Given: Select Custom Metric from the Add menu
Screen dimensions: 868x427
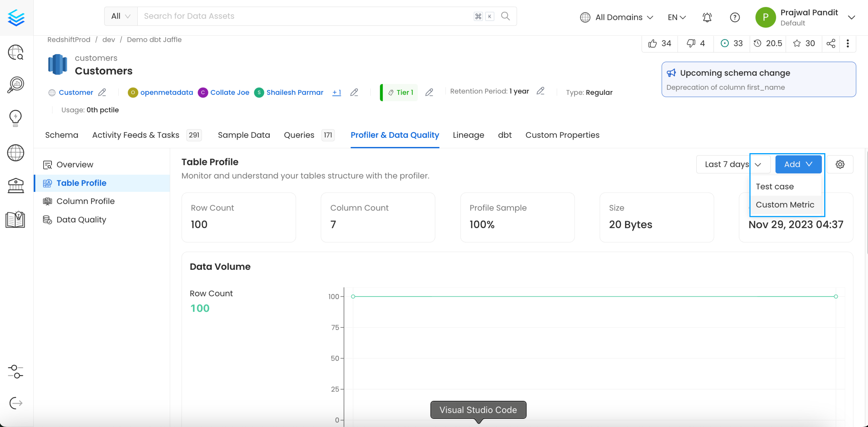Looking at the screenshot, I should (785, 204).
